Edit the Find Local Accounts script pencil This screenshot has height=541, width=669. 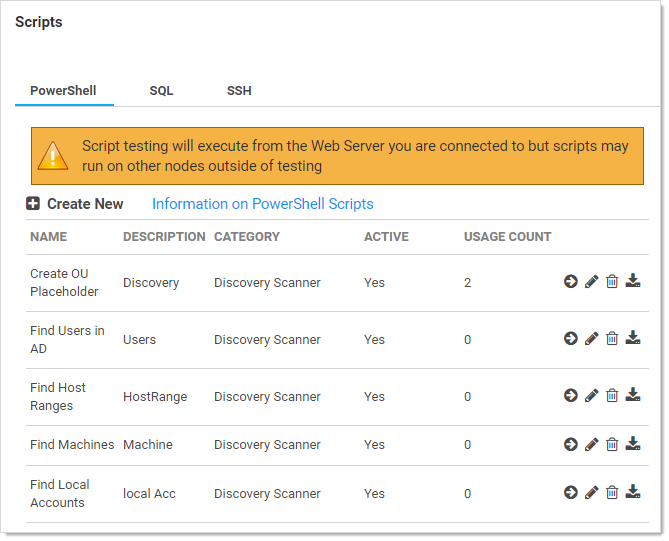[591, 492]
